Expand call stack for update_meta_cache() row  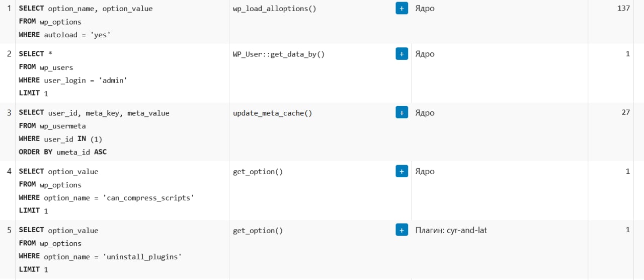click(x=401, y=113)
